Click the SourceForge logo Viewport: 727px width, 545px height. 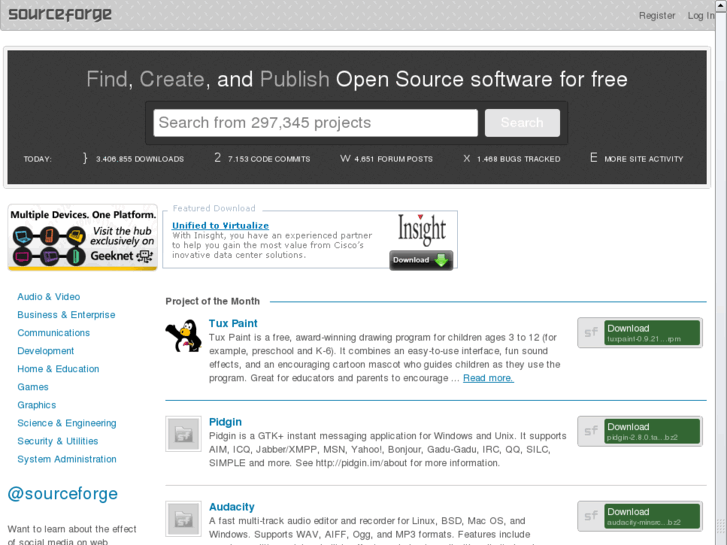click(x=60, y=15)
